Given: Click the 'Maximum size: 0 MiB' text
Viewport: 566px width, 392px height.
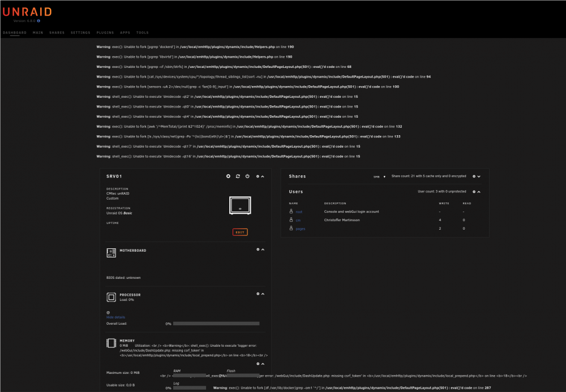Looking at the screenshot, I should 123,373.
